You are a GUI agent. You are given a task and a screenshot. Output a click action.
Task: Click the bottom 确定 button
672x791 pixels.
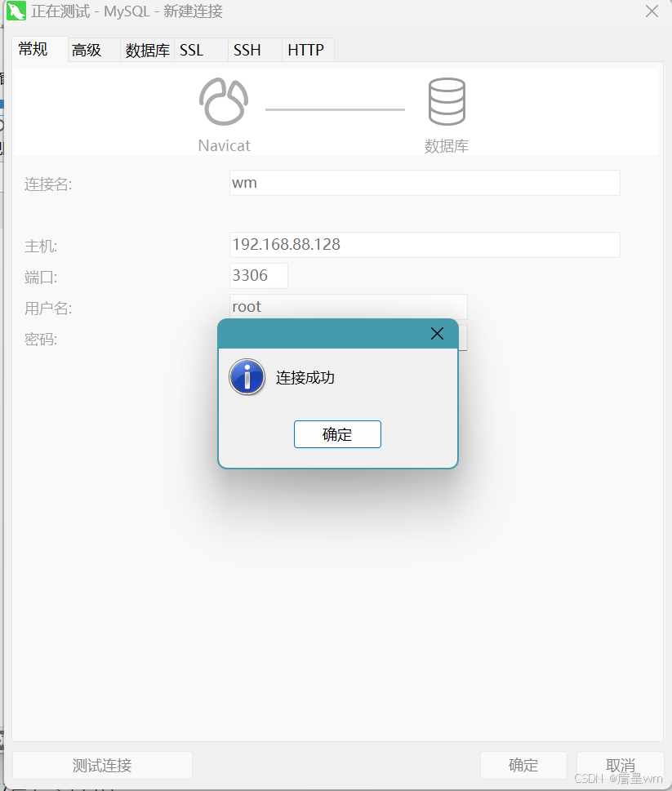point(523,765)
